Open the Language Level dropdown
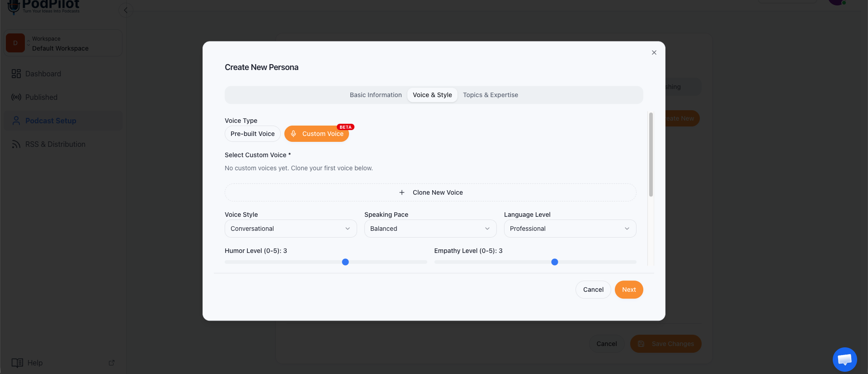 (x=570, y=229)
